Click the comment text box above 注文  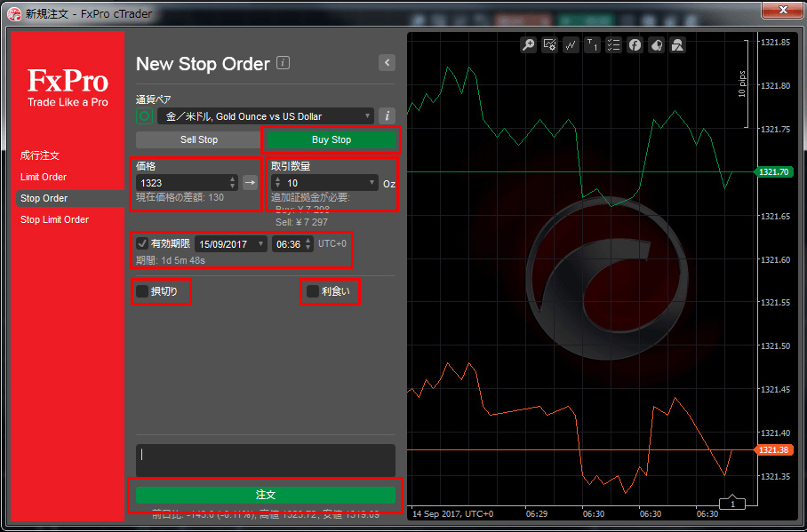click(266, 460)
